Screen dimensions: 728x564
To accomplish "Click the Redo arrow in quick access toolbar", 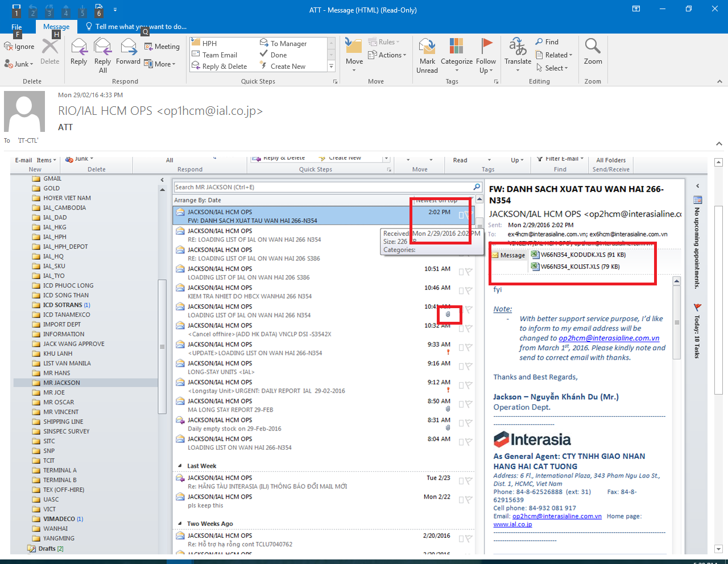I will 49,10.
